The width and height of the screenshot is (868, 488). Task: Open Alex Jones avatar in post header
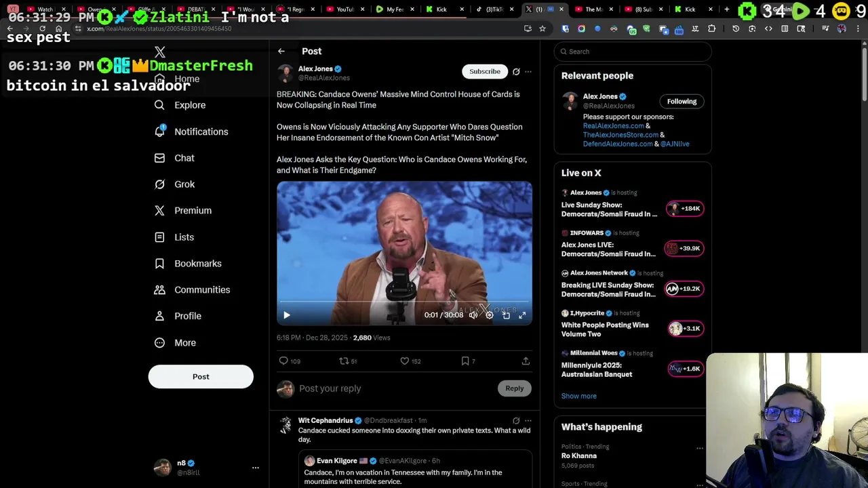[285, 73]
